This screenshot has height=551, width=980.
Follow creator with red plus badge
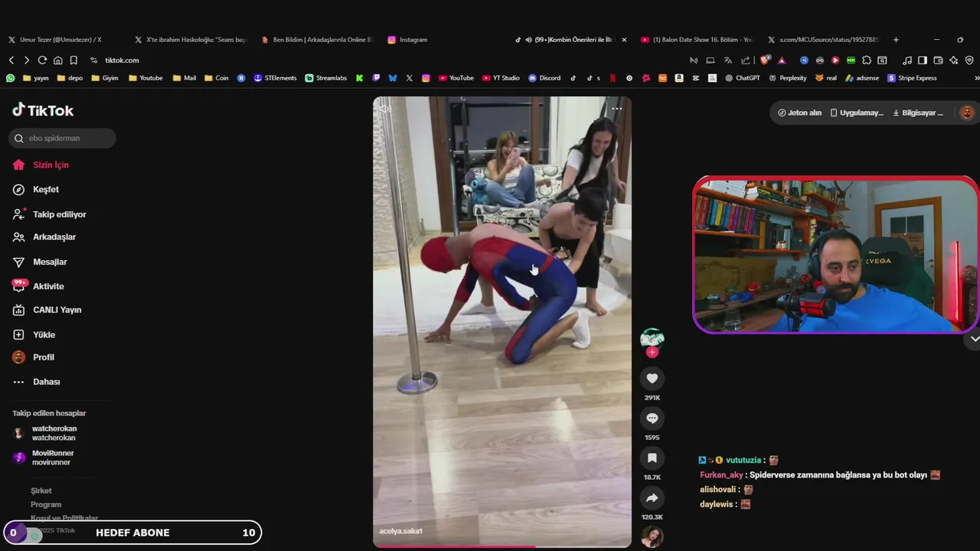652,352
